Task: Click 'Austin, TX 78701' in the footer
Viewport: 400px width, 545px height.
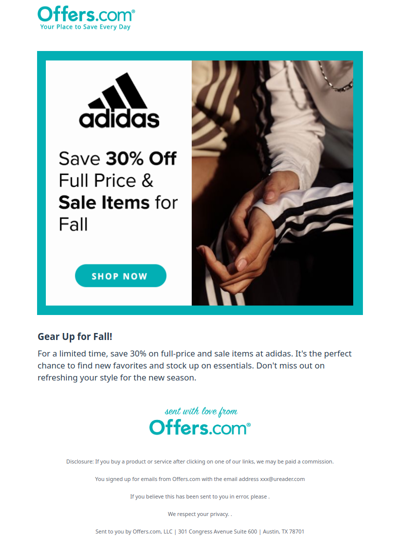Action: (284, 531)
